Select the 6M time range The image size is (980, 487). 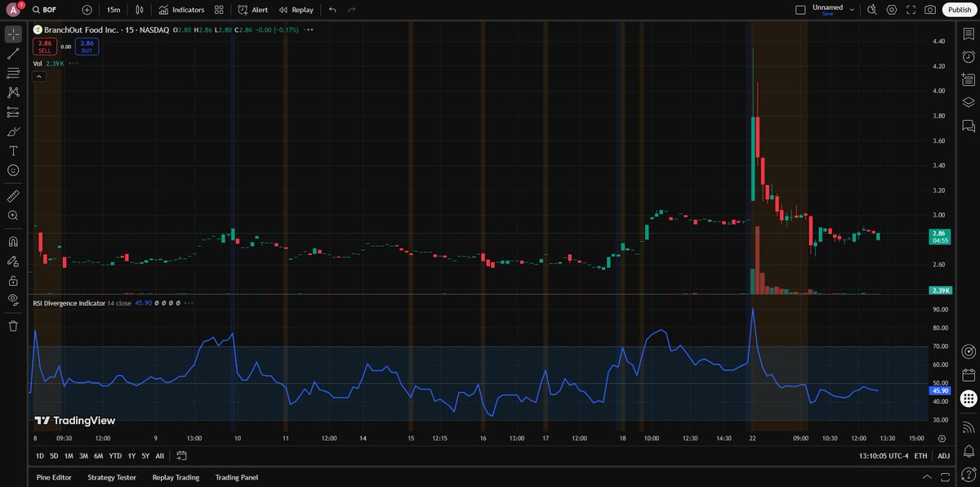(98, 456)
